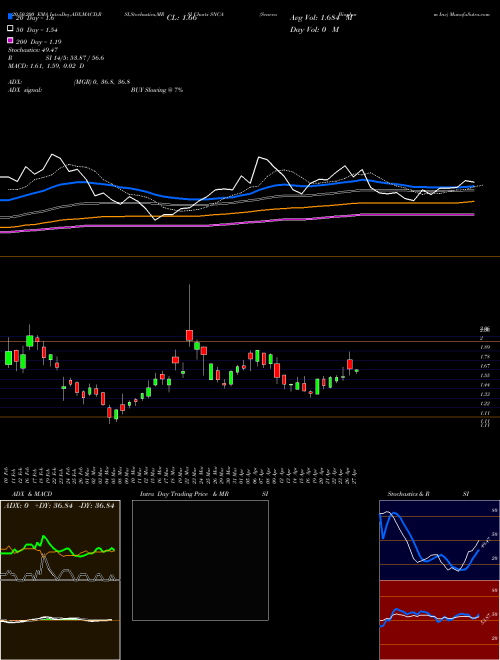Click the 'ADX: 0 +DY: 36.84 -DY: 36.84' header
The height and width of the screenshot is (660, 500).
pos(59,506)
